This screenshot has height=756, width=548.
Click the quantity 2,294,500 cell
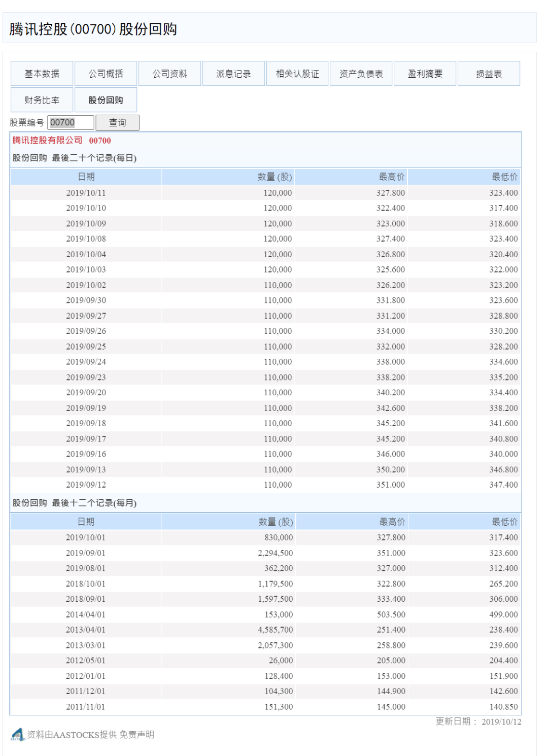[276, 553]
